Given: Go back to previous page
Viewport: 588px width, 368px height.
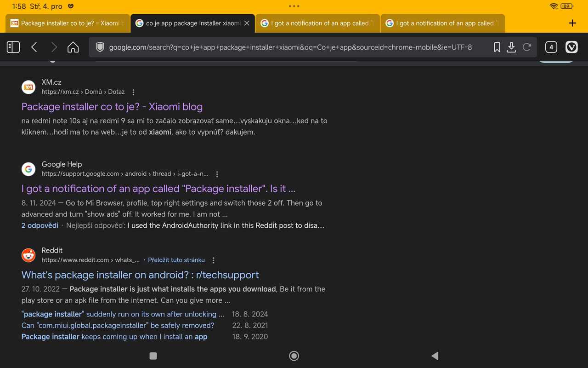Looking at the screenshot, I should (x=34, y=47).
